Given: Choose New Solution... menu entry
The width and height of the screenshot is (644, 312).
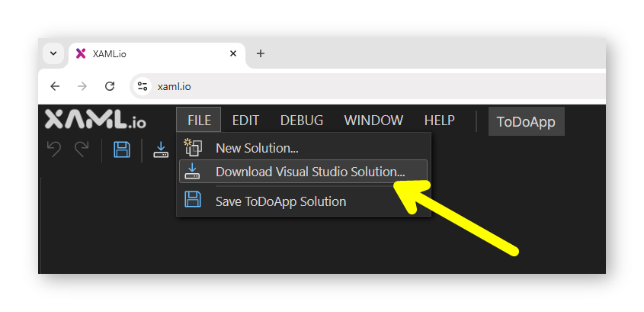Looking at the screenshot, I should (303, 148).
